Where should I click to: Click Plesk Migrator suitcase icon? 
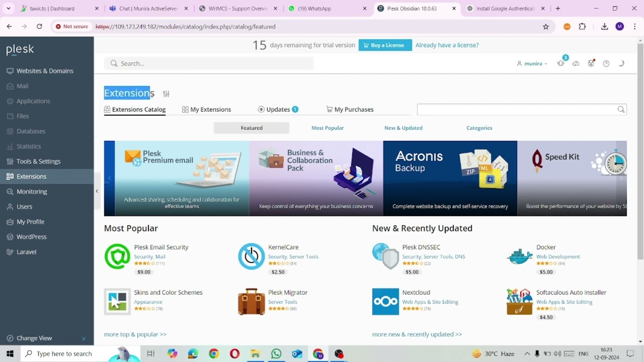point(252,302)
